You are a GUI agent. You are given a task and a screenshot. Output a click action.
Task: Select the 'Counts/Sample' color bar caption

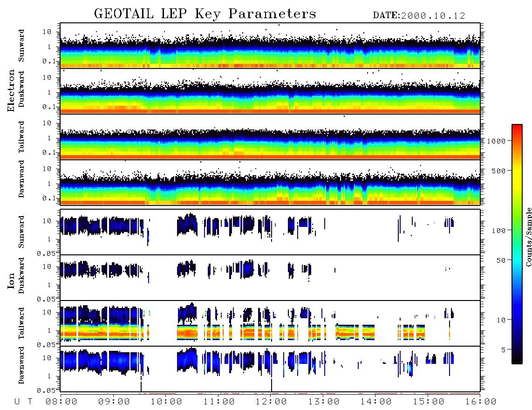pos(528,237)
